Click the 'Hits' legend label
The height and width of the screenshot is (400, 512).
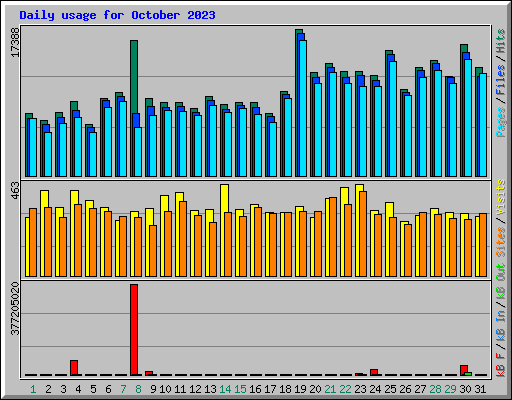pos(501,41)
